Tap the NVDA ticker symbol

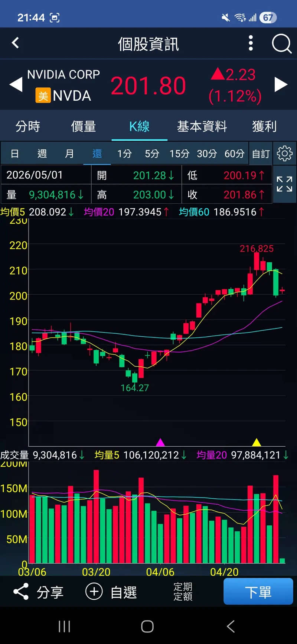pos(72,96)
